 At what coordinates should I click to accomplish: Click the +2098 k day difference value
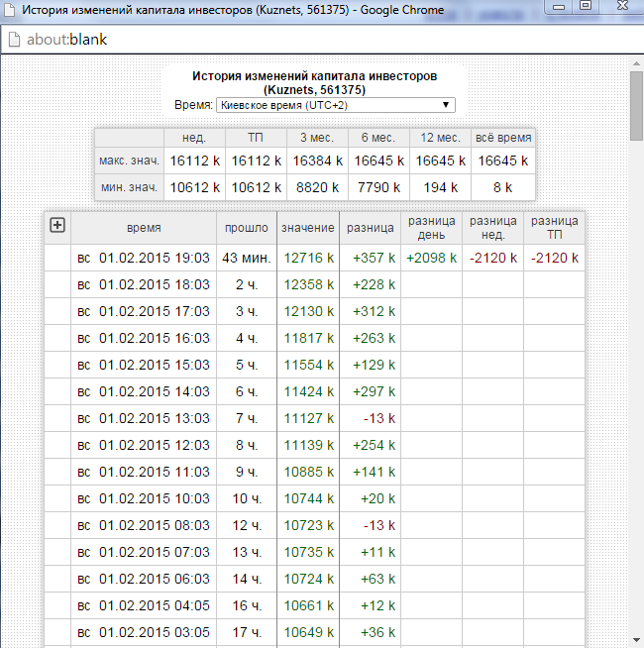tap(431, 258)
